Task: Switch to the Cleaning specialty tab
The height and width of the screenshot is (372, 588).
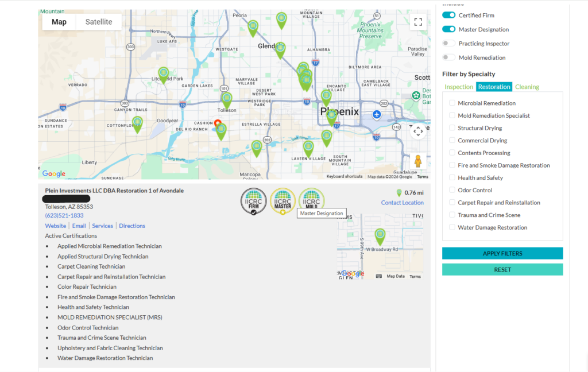Action: (527, 87)
